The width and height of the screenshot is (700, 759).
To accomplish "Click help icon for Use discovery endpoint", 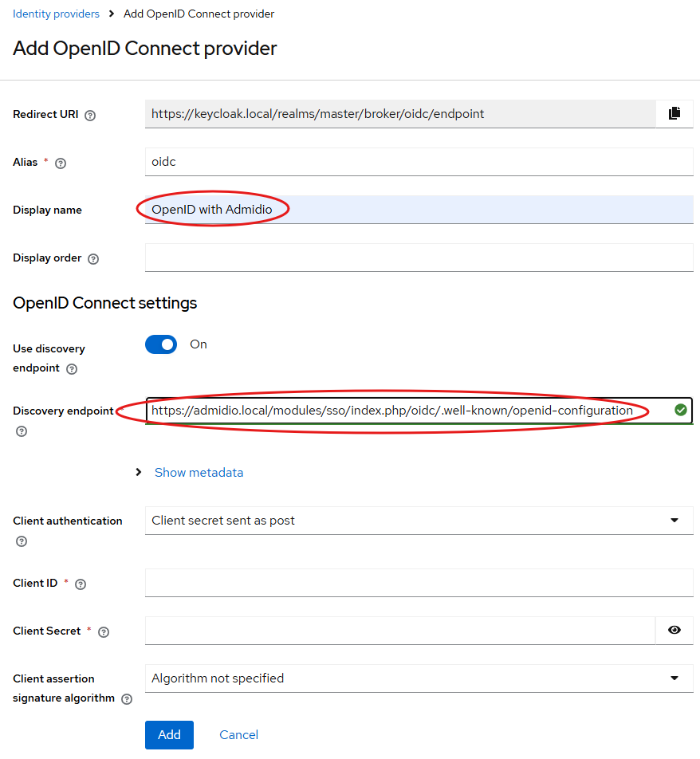I will coord(72,369).
